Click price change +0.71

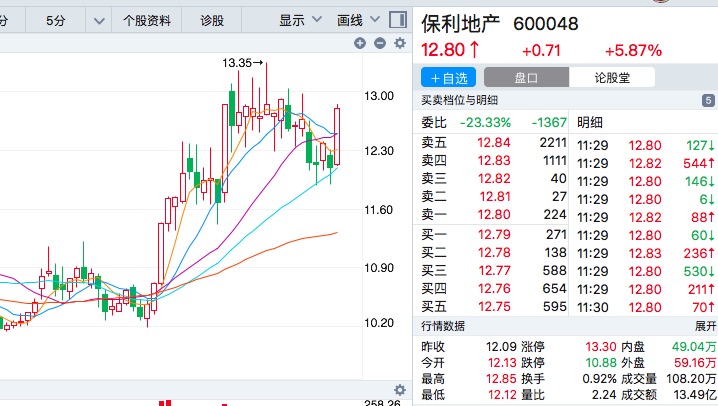(x=541, y=51)
